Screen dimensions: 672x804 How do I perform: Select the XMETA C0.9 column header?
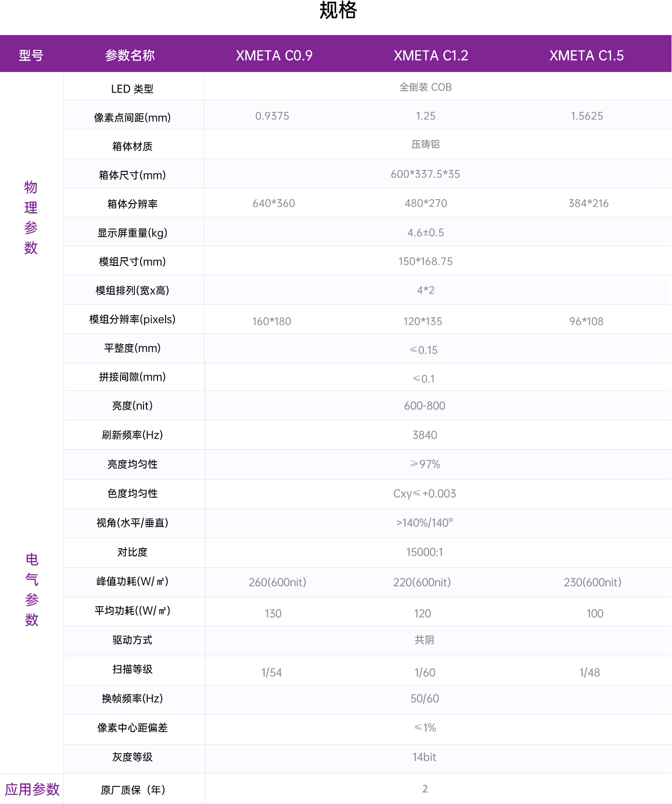pos(274,56)
